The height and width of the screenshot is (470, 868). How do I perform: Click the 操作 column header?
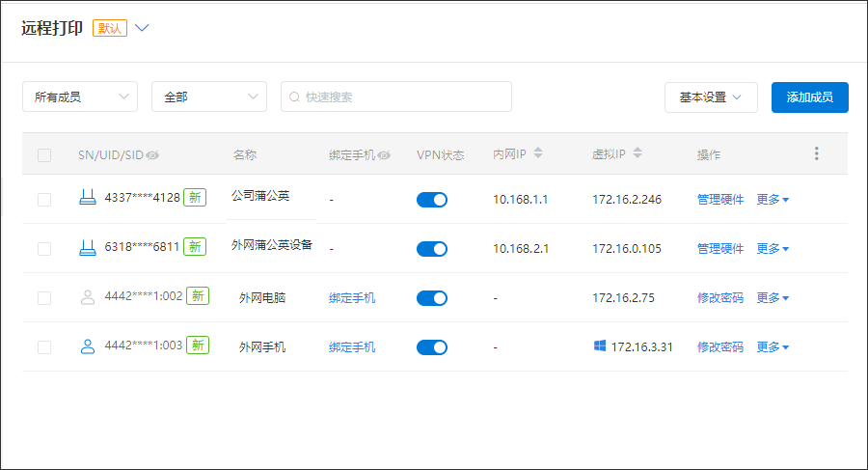(x=709, y=155)
